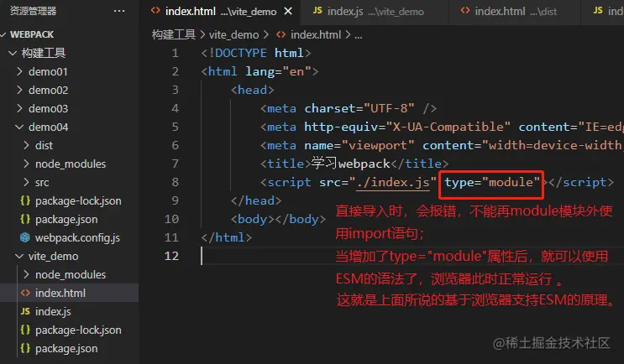Click the closing </html> tag
The height and width of the screenshot is (364, 624).
click(227, 237)
